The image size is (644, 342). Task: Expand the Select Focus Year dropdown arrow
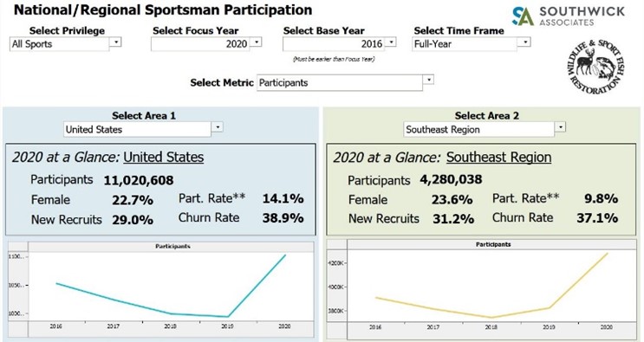(257, 42)
